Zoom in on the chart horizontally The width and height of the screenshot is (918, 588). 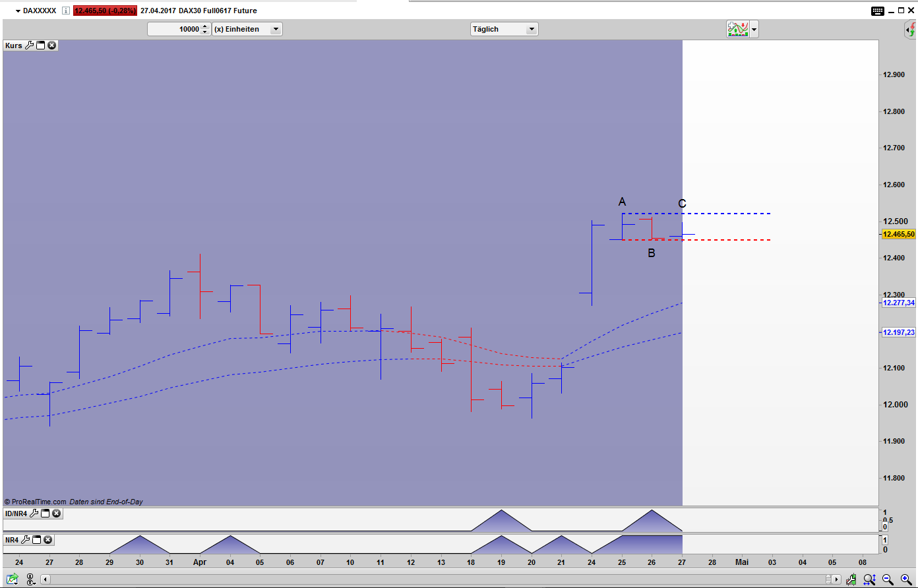coord(906,579)
